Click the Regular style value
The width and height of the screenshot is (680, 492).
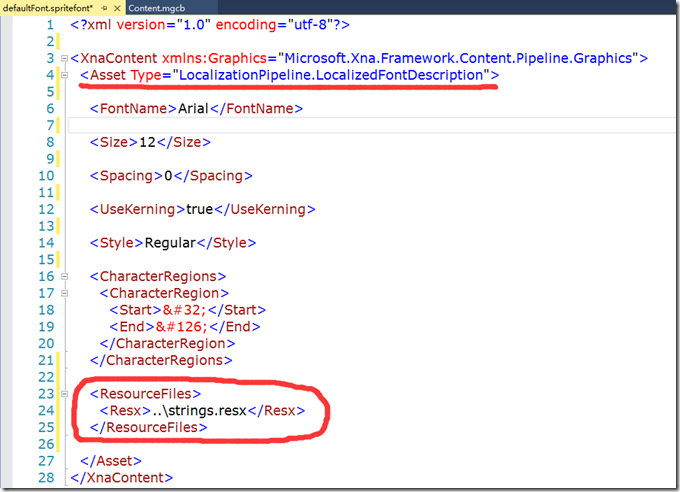[171, 243]
